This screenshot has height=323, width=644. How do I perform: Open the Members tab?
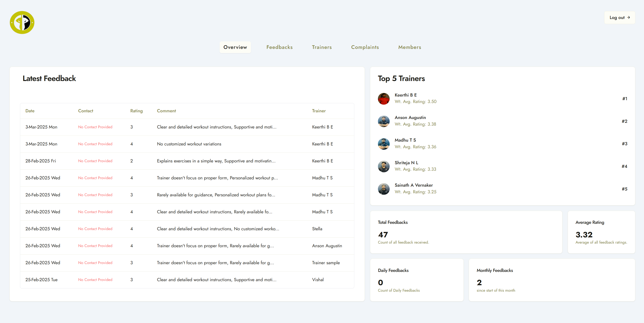[x=409, y=47]
